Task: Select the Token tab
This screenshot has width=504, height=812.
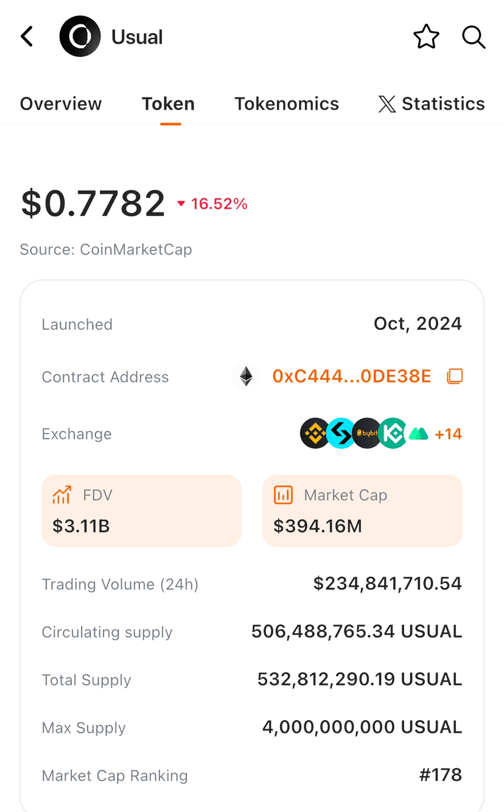Action: pyautogui.click(x=168, y=103)
